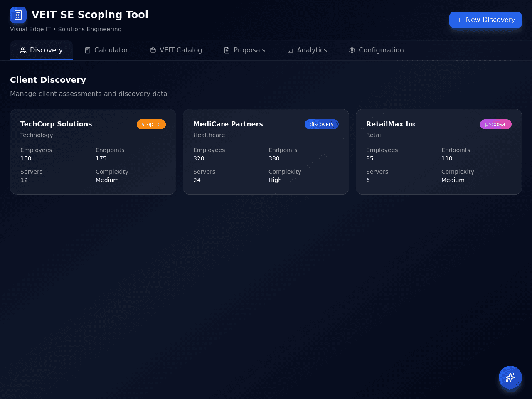532x399 pixels.
Task: Click MediCare's complexity value High
Action: (x=275, y=180)
